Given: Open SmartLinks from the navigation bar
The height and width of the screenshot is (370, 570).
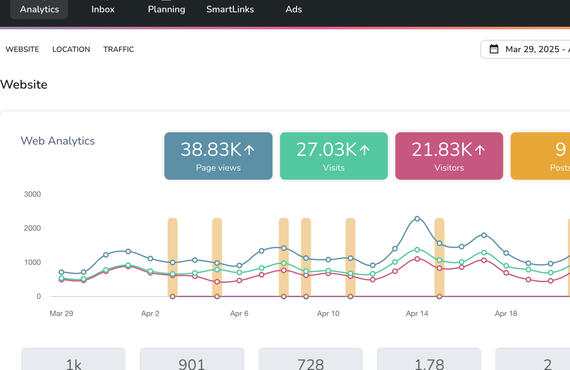Looking at the screenshot, I should 230,9.
